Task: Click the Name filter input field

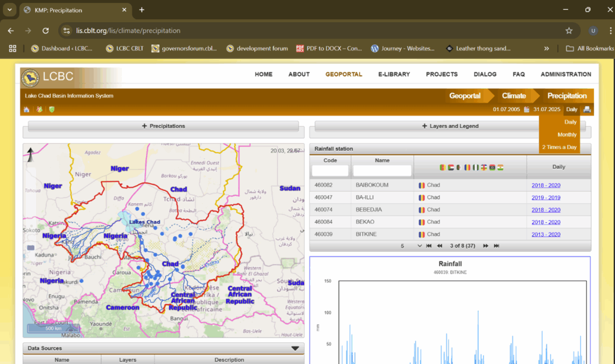Action: [x=381, y=171]
